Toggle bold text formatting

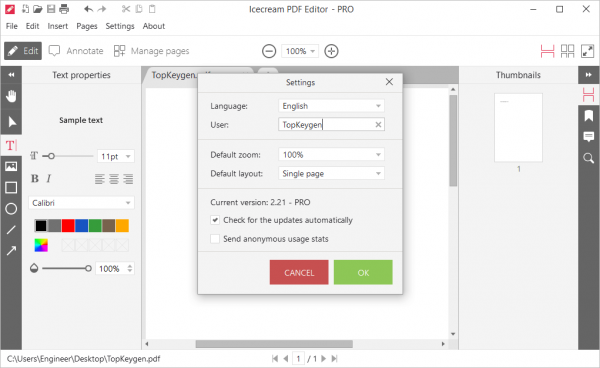click(35, 179)
